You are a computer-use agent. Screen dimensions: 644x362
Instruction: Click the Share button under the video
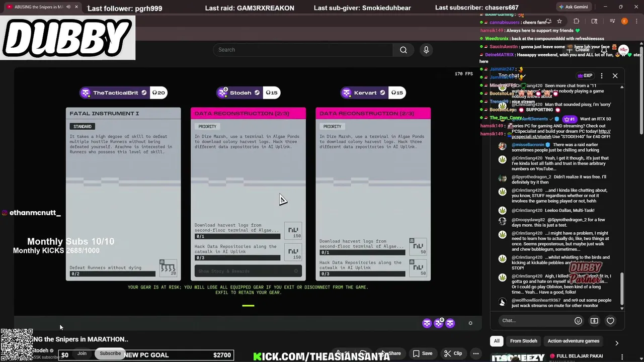click(x=390, y=353)
